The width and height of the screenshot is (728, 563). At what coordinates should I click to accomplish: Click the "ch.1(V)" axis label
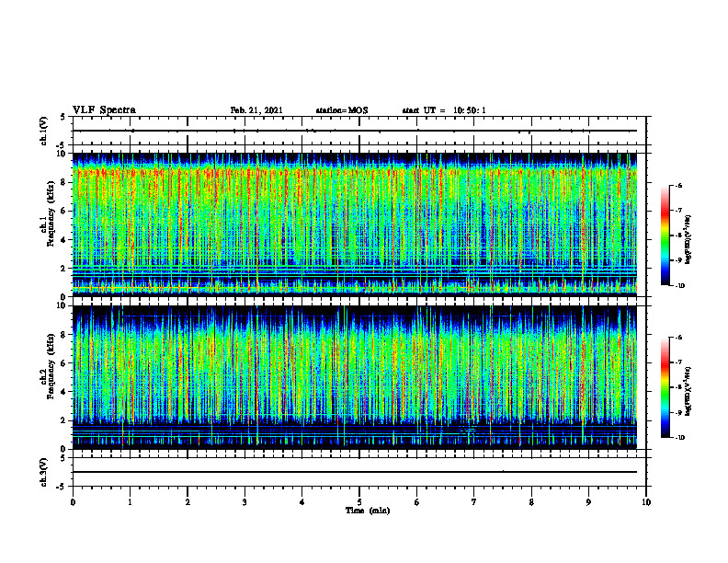44,131
